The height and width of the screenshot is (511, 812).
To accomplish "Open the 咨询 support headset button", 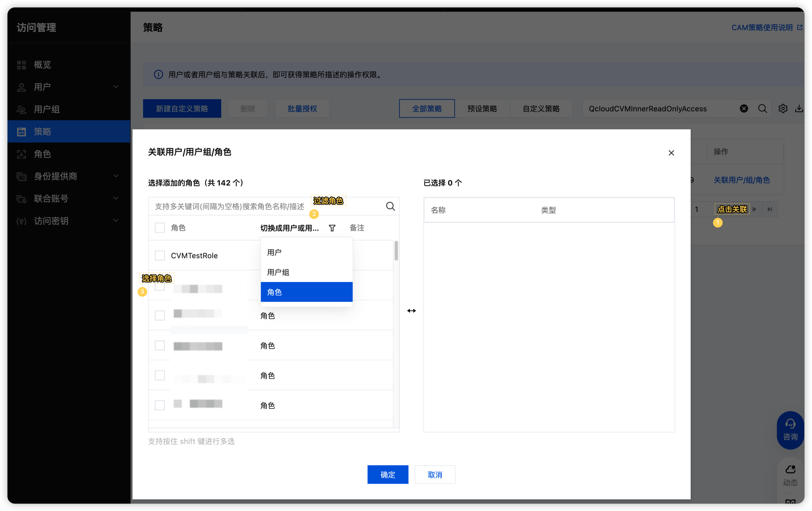I will (790, 430).
